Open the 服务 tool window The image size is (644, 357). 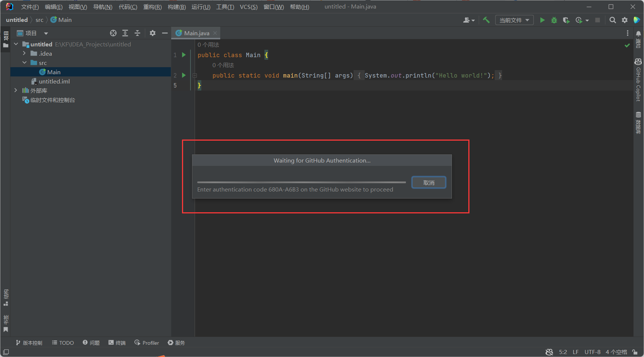[x=176, y=343]
